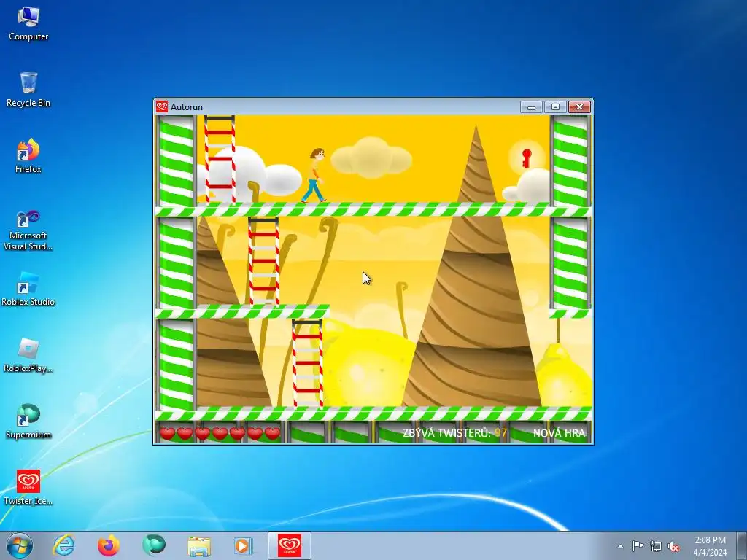Viewport: 747px width, 560px height.
Task: Select the Roblox Studio desktop shortcut
Action: (28, 289)
